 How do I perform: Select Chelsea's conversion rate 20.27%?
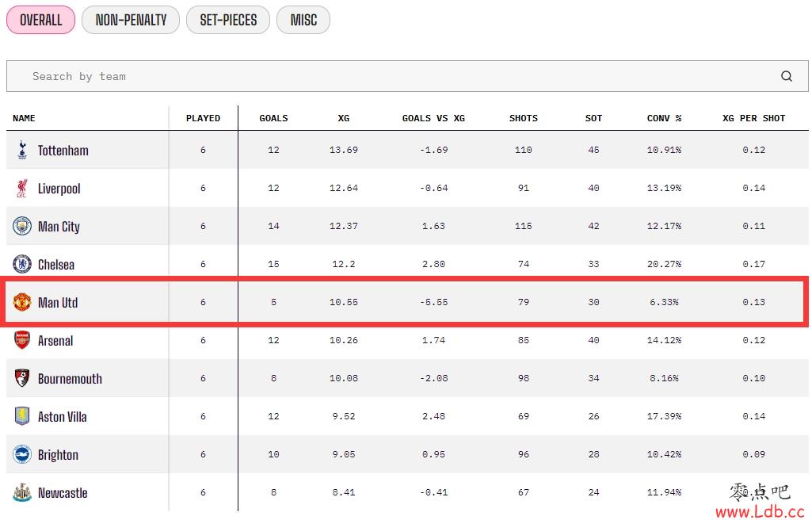coord(664,264)
